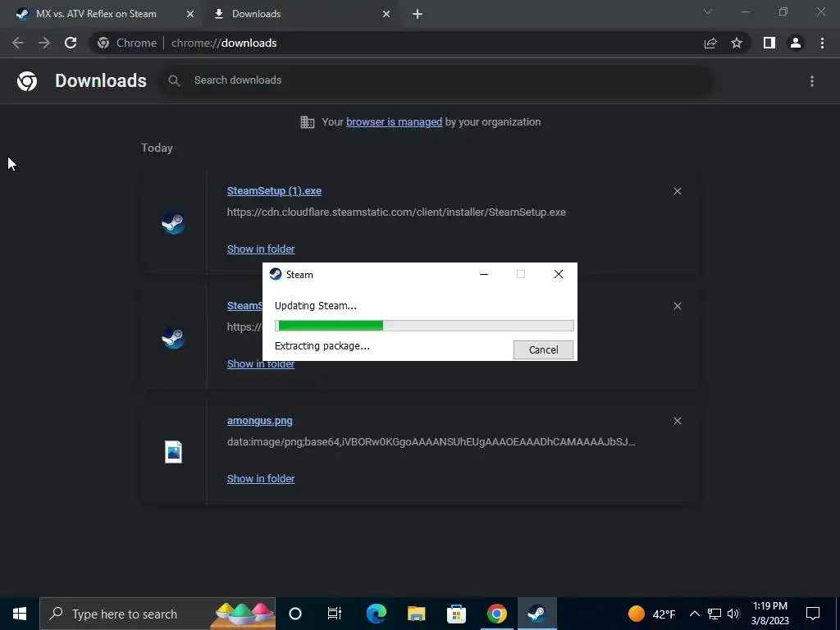Image resolution: width=840 pixels, height=630 pixels.
Task: Click the Steam logo in dialog title bar
Action: [x=276, y=274]
